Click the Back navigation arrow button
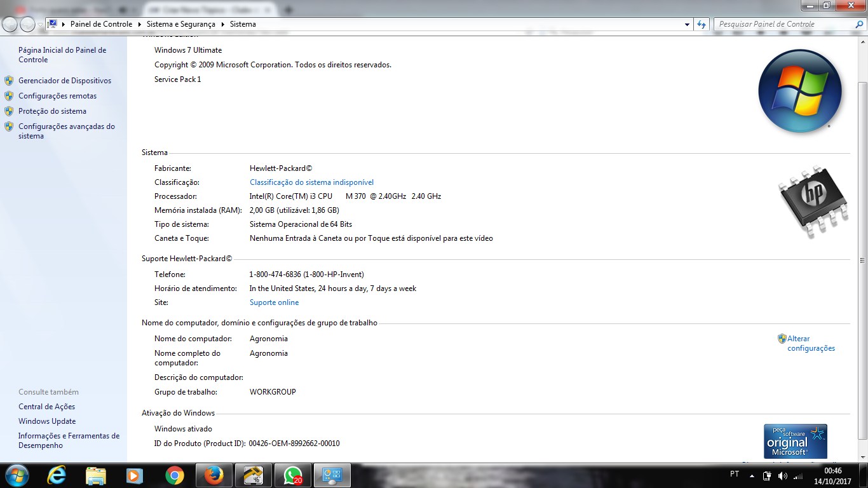 pyautogui.click(x=11, y=24)
